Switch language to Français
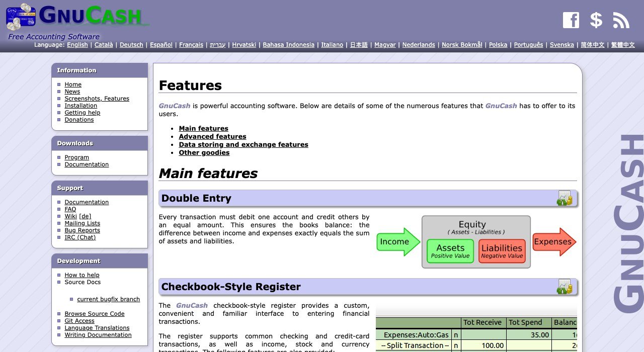The height and width of the screenshot is (352, 644). pyautogui.click(x=191, y=45)
